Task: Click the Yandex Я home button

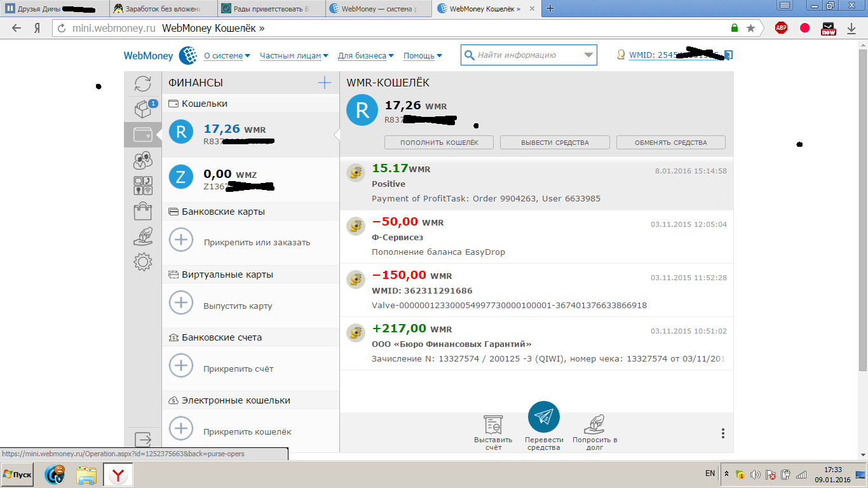Action: pyautogui.click(x=37, y=28)
